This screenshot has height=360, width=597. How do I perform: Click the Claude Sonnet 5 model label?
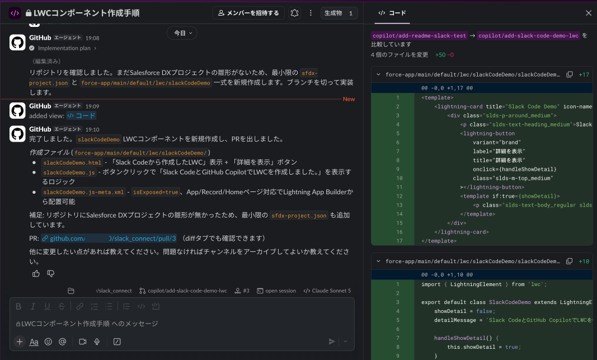click(x=327, y=291)
